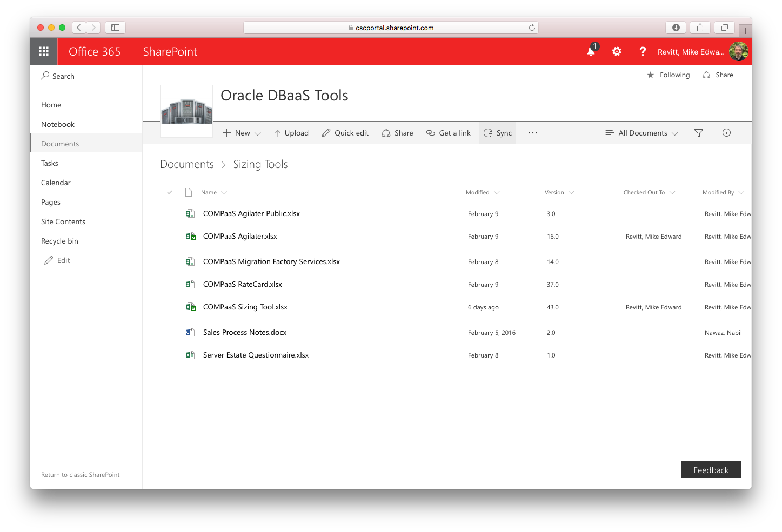Open Modified column sort dropdown
This screenshot has width=782, height=532.
pos(497,192)
